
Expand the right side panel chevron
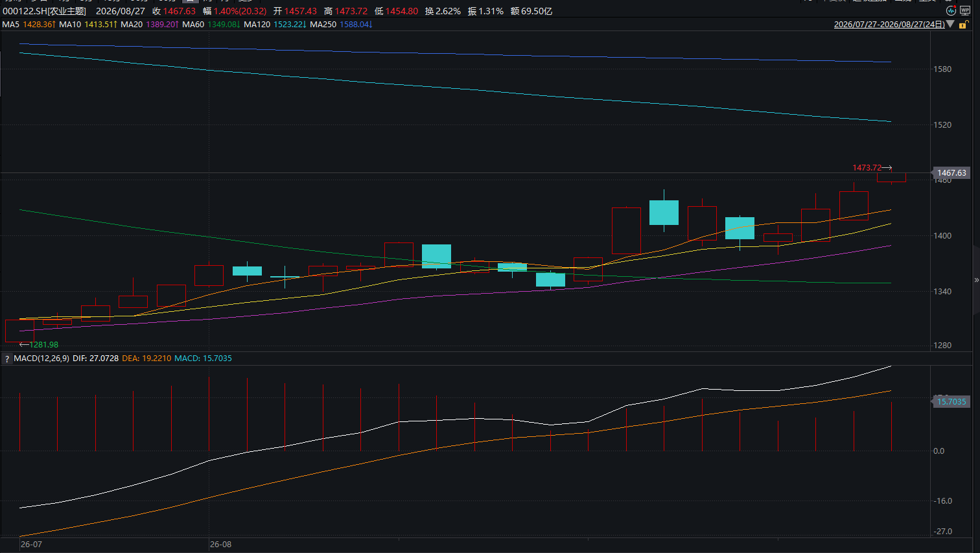pos(976,280)
